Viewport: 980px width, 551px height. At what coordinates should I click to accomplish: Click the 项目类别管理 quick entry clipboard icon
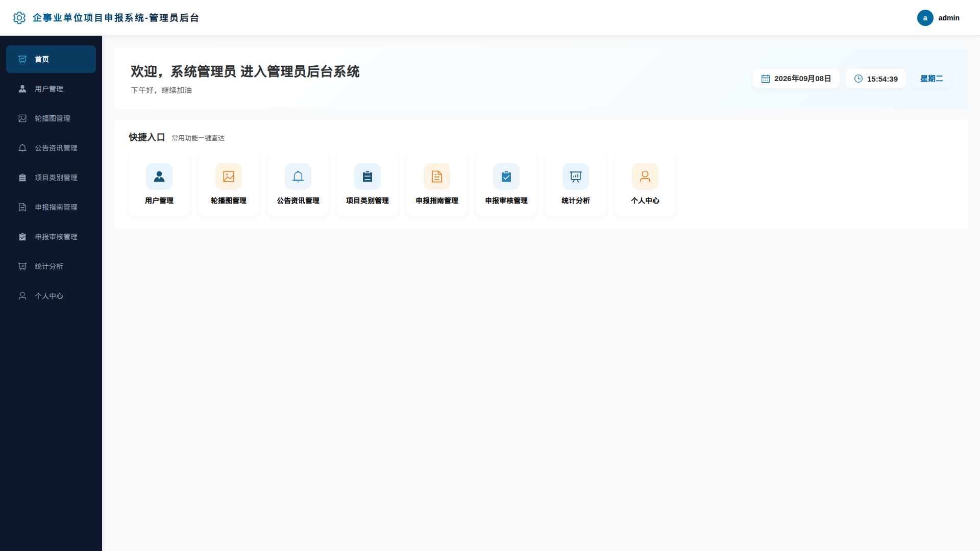pyautogui.click(x=367, y=177)
